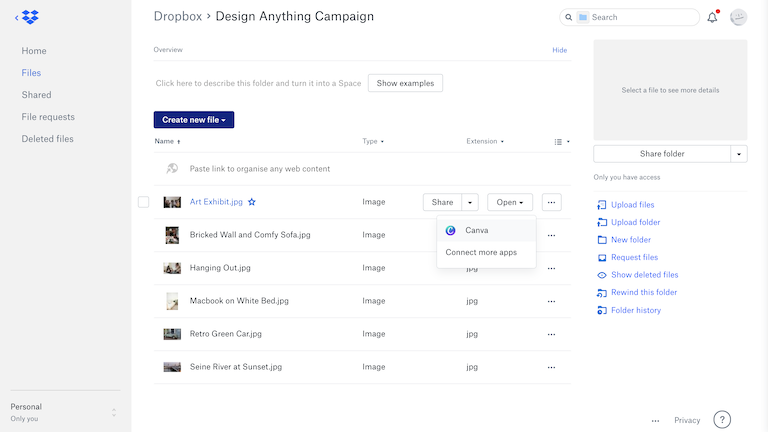Click into the Search field
Screen dimensions: 768x432
(641, 17)
